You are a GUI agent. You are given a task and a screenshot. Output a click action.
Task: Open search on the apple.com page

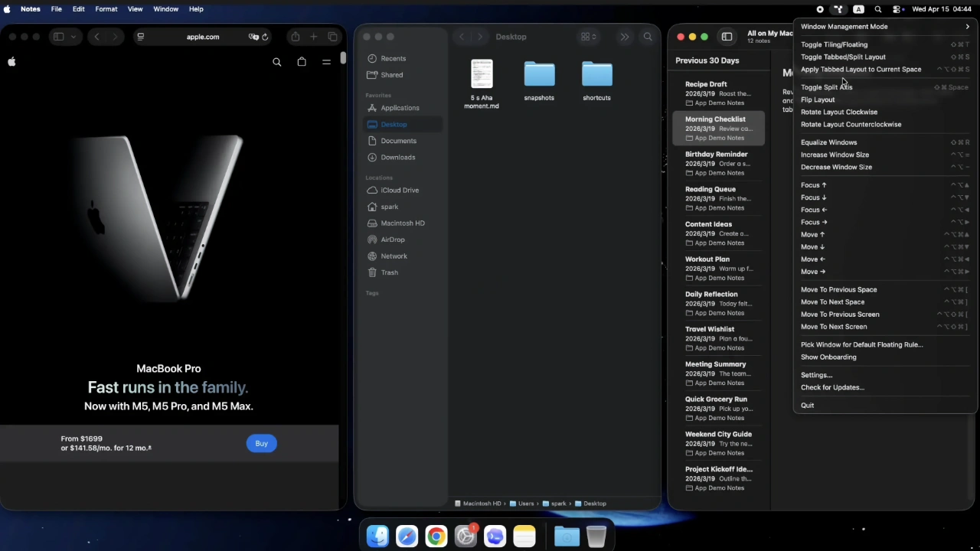tap(277, 62)
